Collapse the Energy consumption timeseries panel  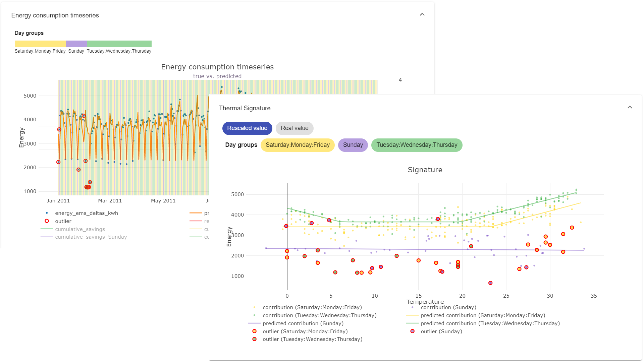pyautogui.click(x=422, y=14)
